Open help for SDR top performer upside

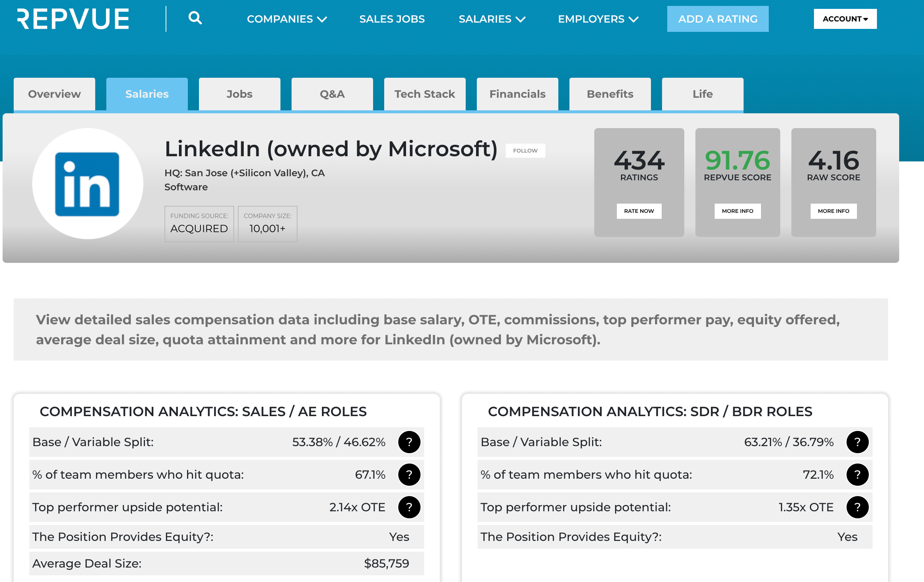pyautogui.click(x=857, y=507)
